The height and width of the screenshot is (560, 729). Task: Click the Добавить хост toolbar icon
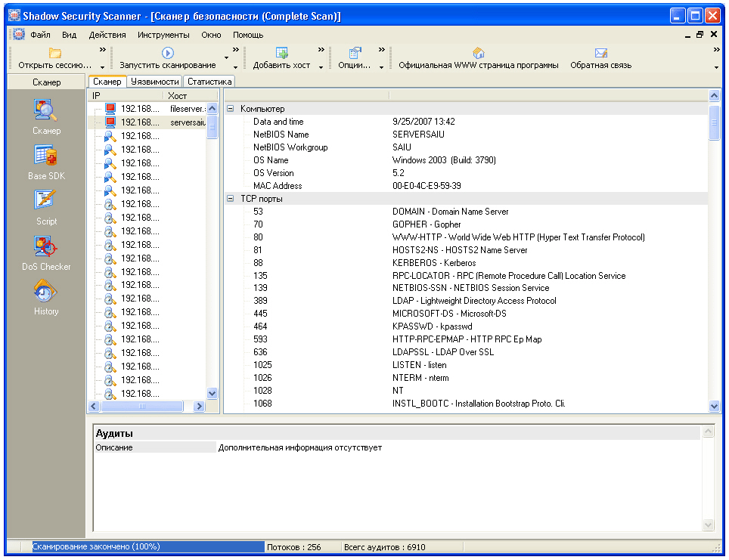pyautogui.click(x=281, y=53)
